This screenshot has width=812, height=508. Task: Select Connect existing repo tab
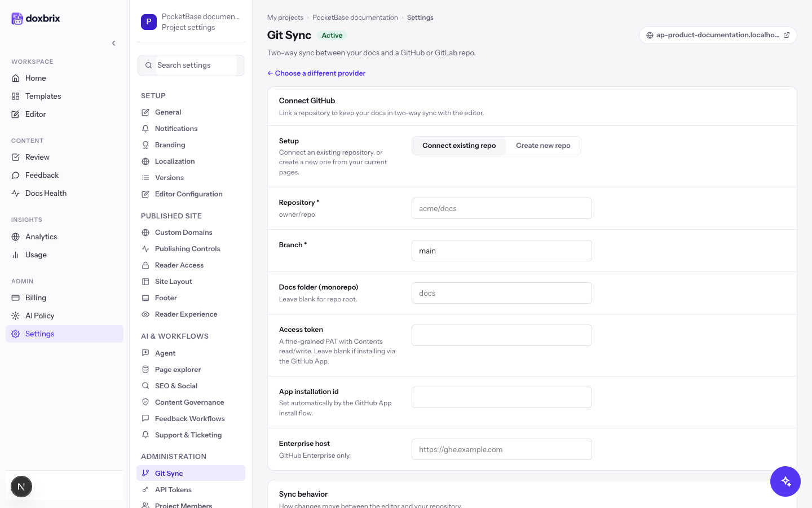pos(459,146)
